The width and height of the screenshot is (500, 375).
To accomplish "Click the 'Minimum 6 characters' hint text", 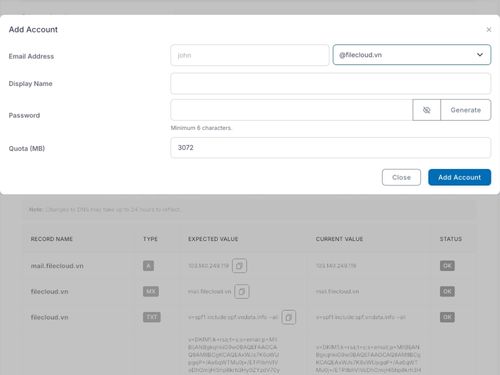I will click(x=201, y=128).
